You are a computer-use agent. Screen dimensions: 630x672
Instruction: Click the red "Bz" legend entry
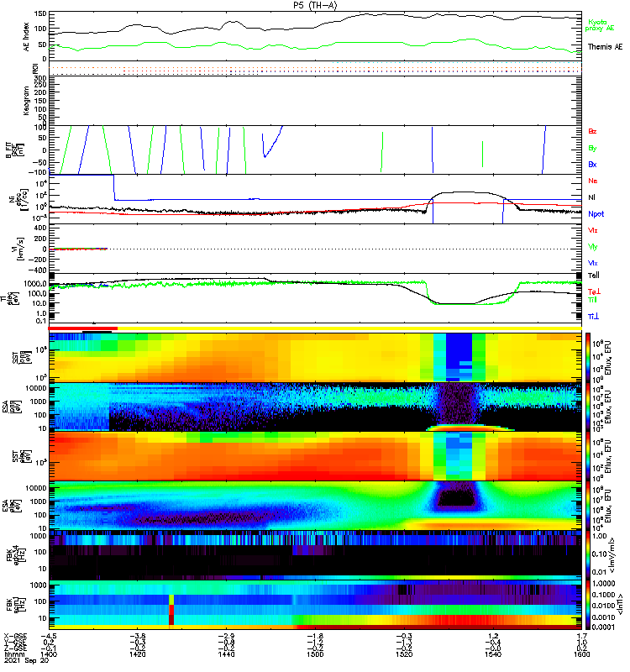[592, 131]
